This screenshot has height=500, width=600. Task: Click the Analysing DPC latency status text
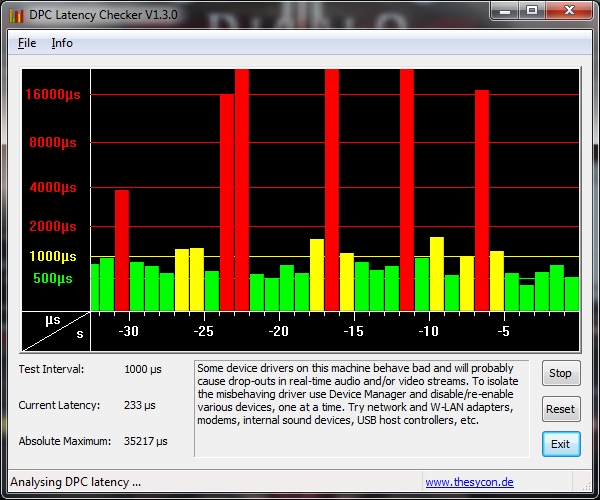(75, 482)
